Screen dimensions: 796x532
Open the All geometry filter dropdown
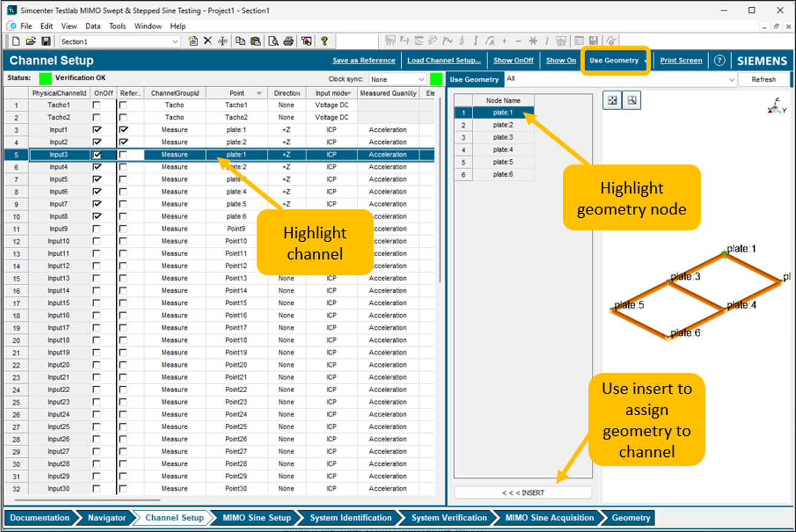click(x=731, y=79)
